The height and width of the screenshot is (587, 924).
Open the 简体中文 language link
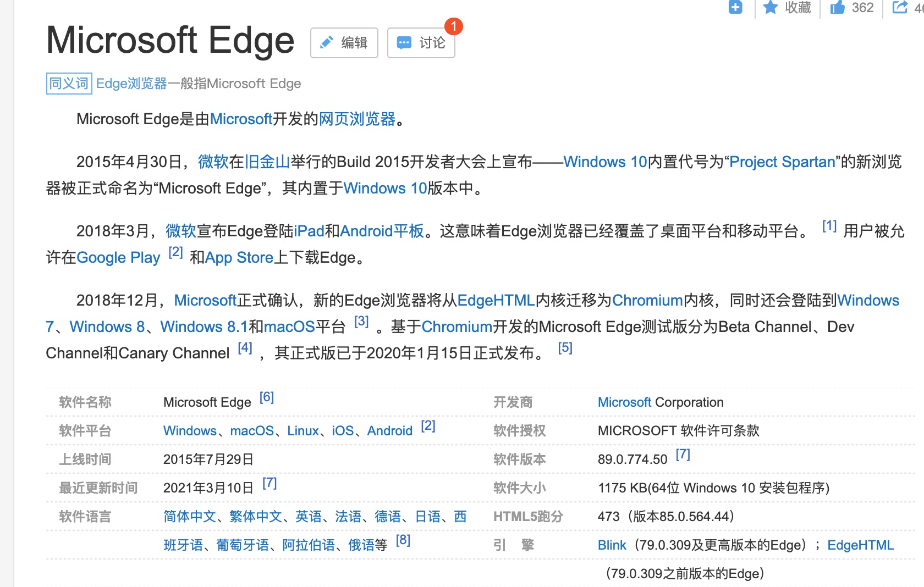tap(190, 517)
